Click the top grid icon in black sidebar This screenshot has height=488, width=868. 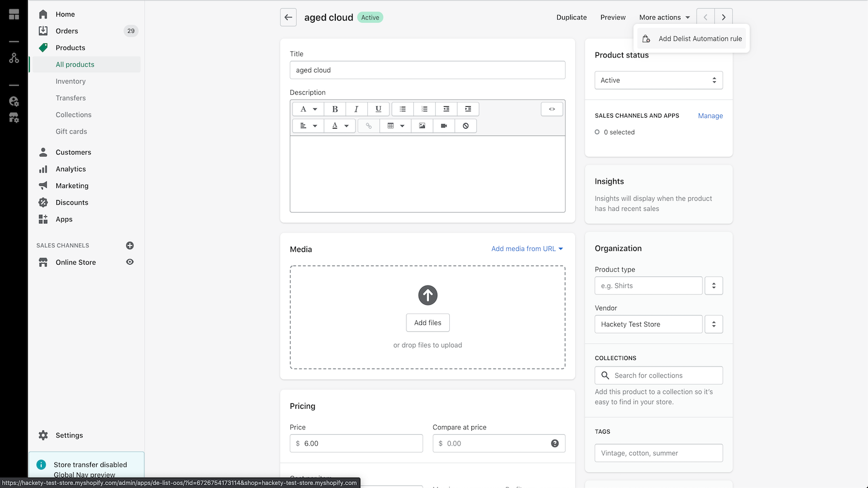pyautogui.click(x=14, y=15)
